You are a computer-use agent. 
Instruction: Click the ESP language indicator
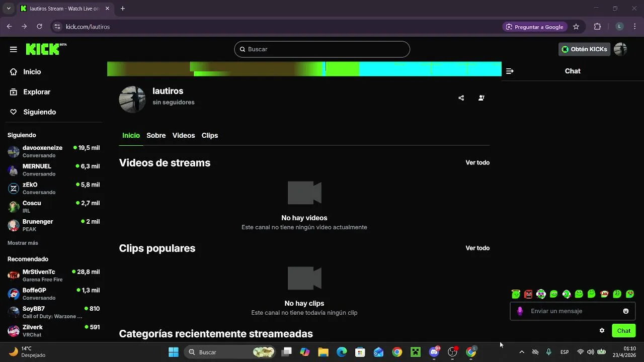[x=565, y=352]
